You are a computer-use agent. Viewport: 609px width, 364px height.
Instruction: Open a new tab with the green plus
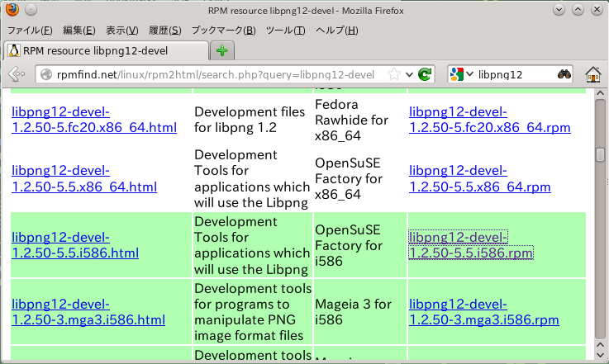coord(222,50)
